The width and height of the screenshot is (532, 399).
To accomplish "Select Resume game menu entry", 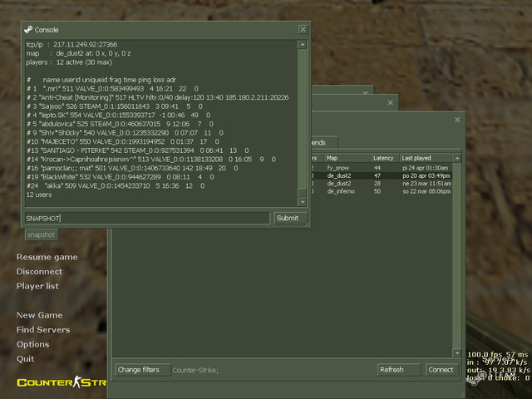I will 47,257.
